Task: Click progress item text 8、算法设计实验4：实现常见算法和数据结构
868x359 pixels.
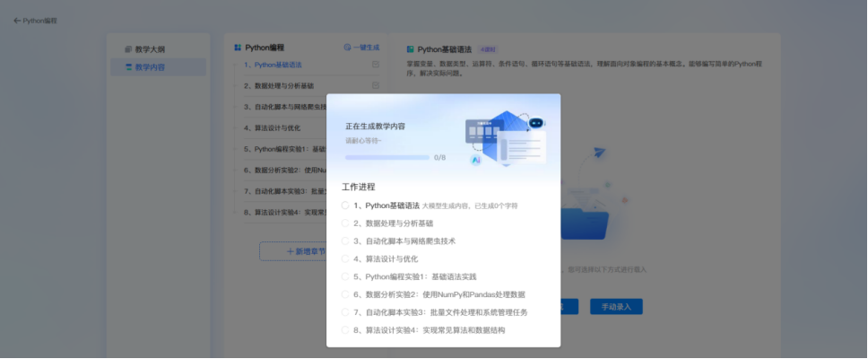Action: tap(430, 330)
